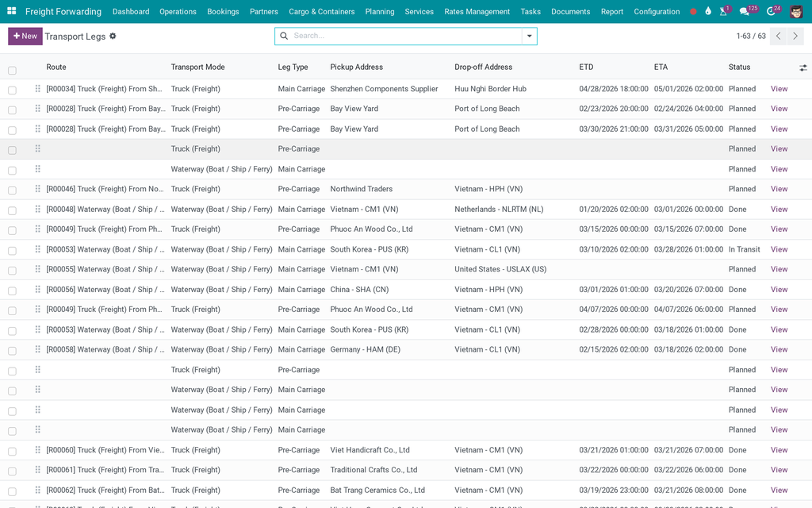
Task: Click the 1-63 / 63 pager counter
Action: [751, 37]
